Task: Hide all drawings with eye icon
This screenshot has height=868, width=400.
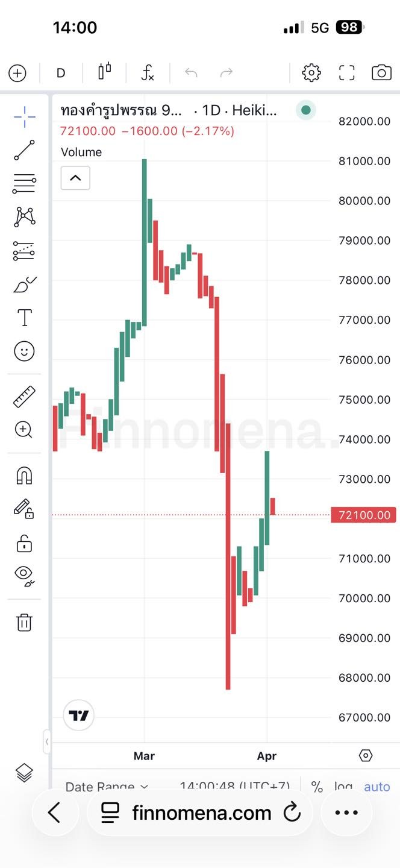Action: click(x=24, y=576)
